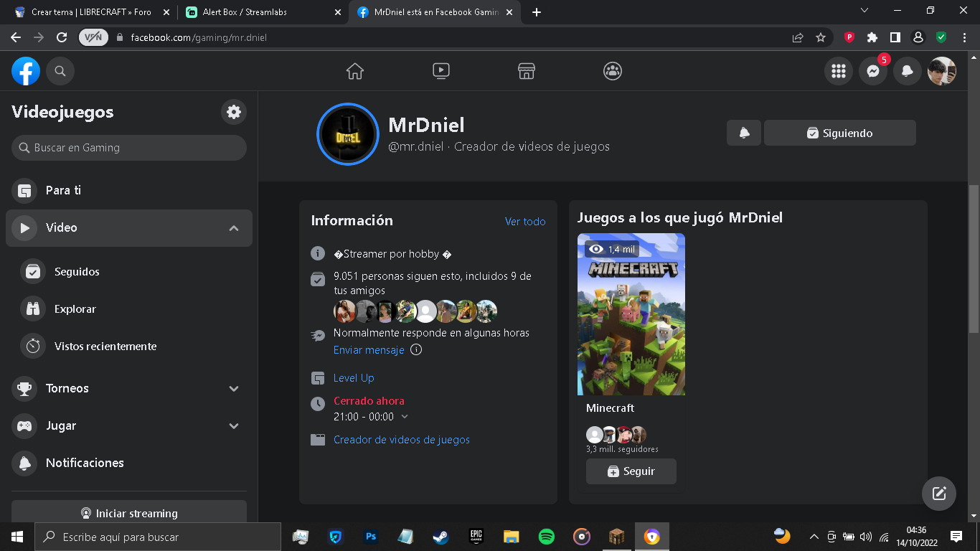
Task: Click the Minecraft title text under cover
Action: tap(611, 408)
